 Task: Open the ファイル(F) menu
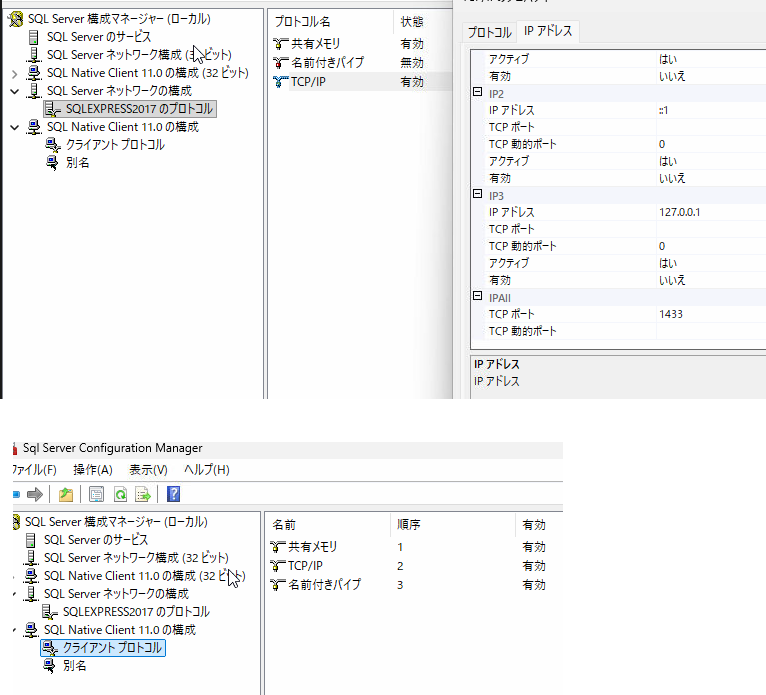[x=32, y=470]
